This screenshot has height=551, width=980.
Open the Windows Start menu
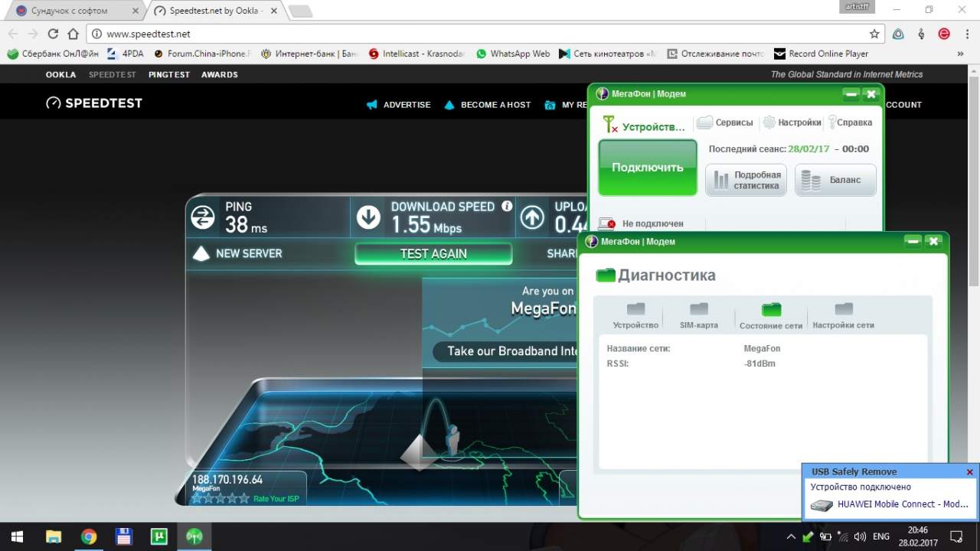[17, 536]
